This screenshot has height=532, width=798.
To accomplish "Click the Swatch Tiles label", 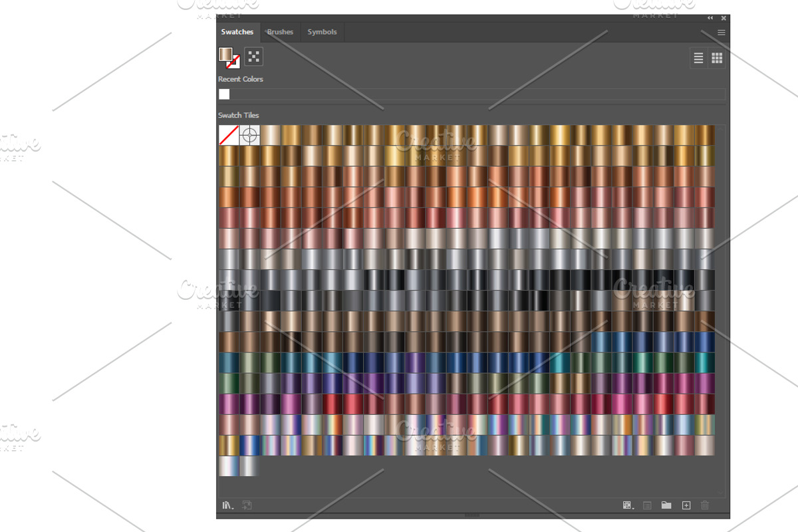I will [239, 115].
